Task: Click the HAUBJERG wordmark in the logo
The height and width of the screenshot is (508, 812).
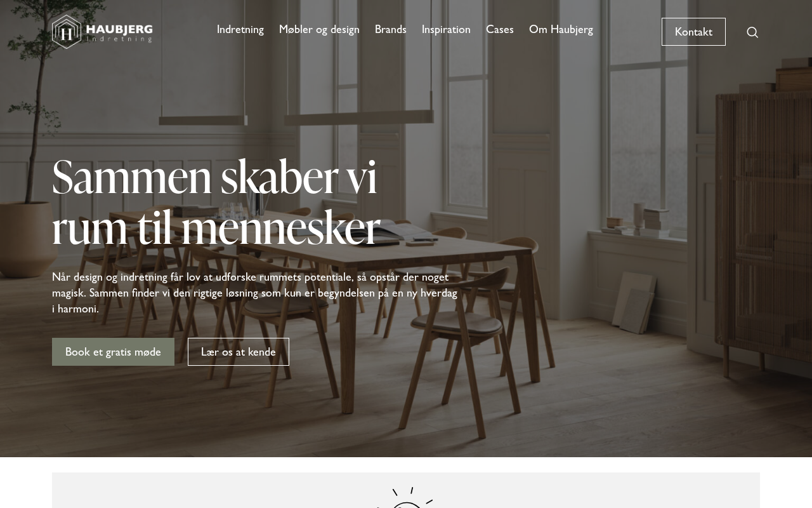Action: (x=119, y=28)
